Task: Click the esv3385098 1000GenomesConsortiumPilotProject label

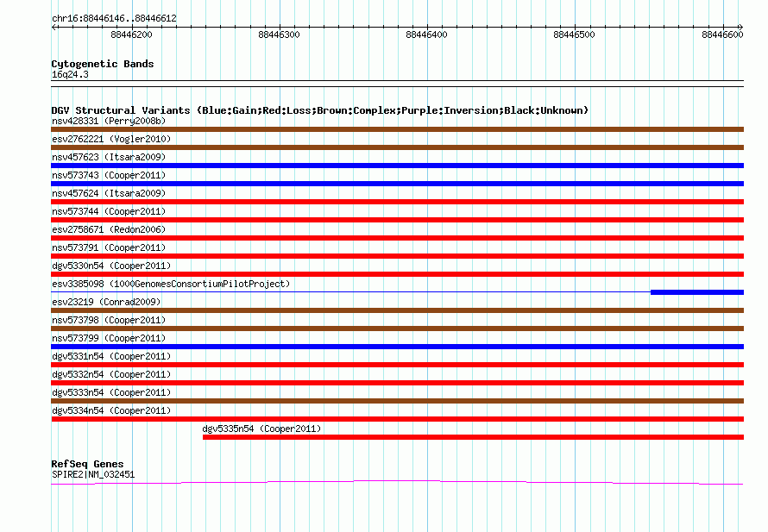Action: coord(171,284)
